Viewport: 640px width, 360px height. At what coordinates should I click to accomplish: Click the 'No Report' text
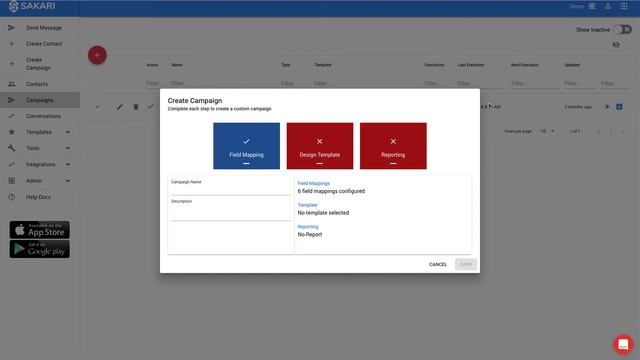(x=310, y=234)
